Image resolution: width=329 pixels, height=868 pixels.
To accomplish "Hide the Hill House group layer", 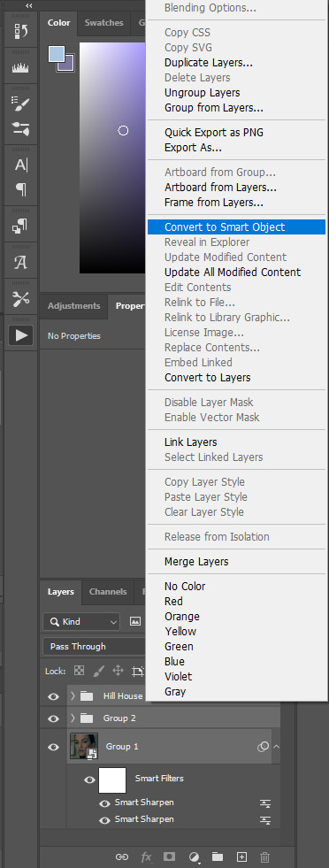I will pos(54,696).
